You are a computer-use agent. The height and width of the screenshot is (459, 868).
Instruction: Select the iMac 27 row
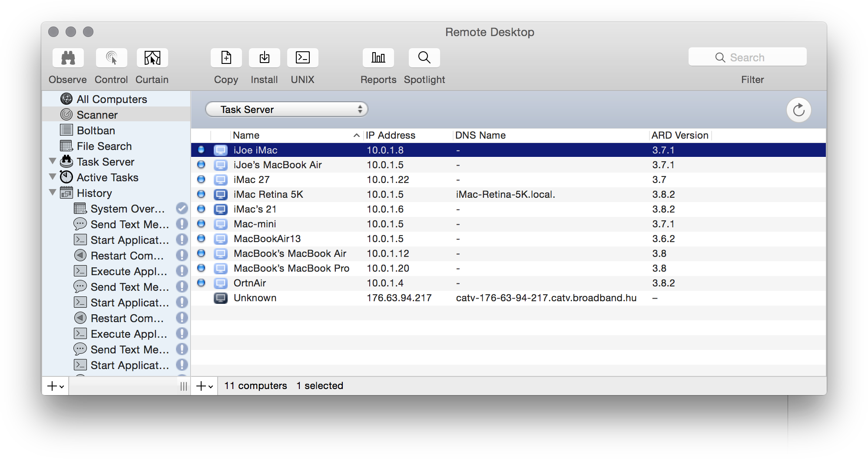508,180
